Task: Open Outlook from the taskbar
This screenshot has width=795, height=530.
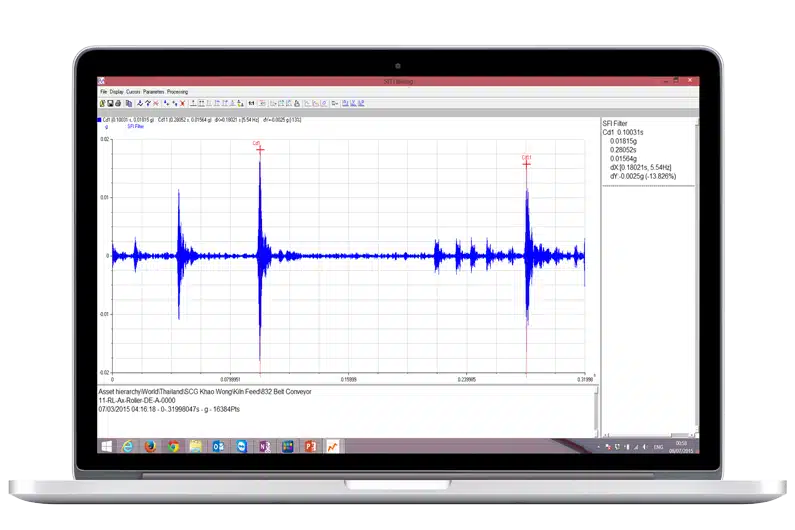Action: tap(218, 446)
